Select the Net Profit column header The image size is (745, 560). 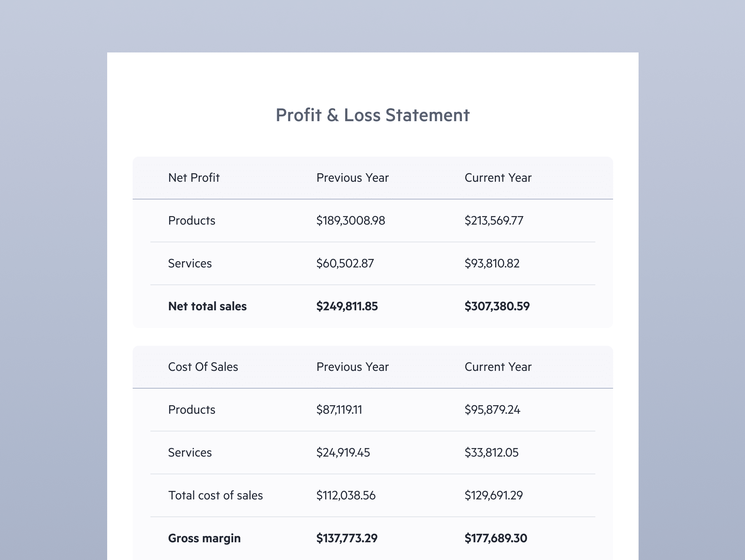[194, 178]
